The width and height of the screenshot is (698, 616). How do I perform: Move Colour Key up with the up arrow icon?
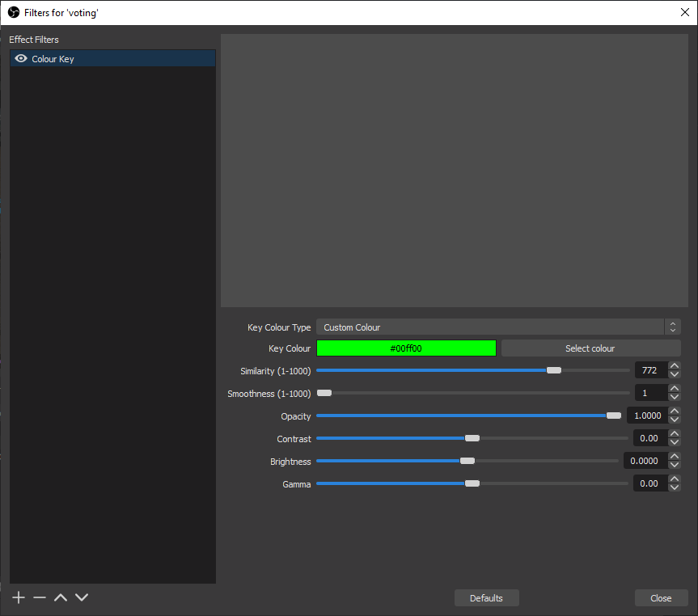[x=60, y=597]
